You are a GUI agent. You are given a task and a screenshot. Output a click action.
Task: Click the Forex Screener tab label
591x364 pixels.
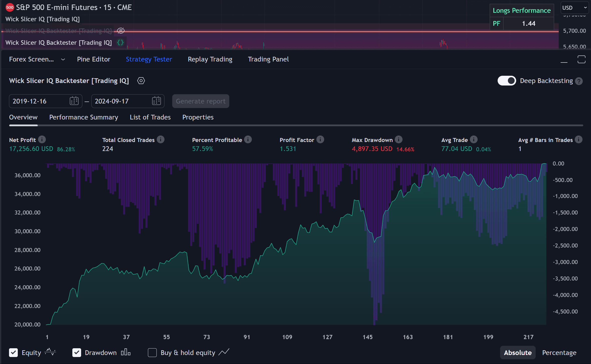[x=32, y=59]
